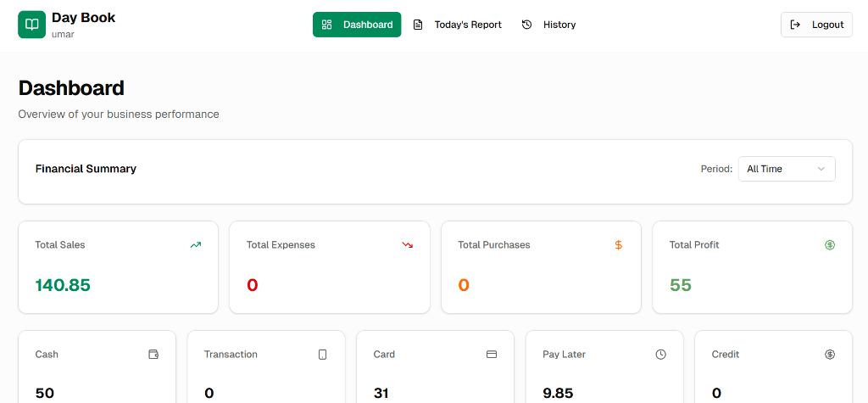This screenshot has height=403, width=868.
Task: Click the Day Book green book logo
Action: click(x=31, y=25)
